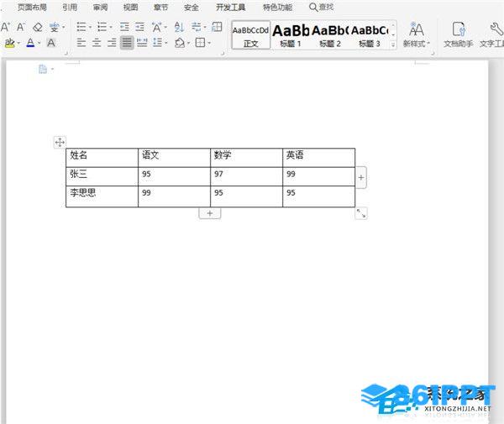This screenshot has width=504, height=424.
Task: Apply the 标题 2 style
Action: point(330,35)
